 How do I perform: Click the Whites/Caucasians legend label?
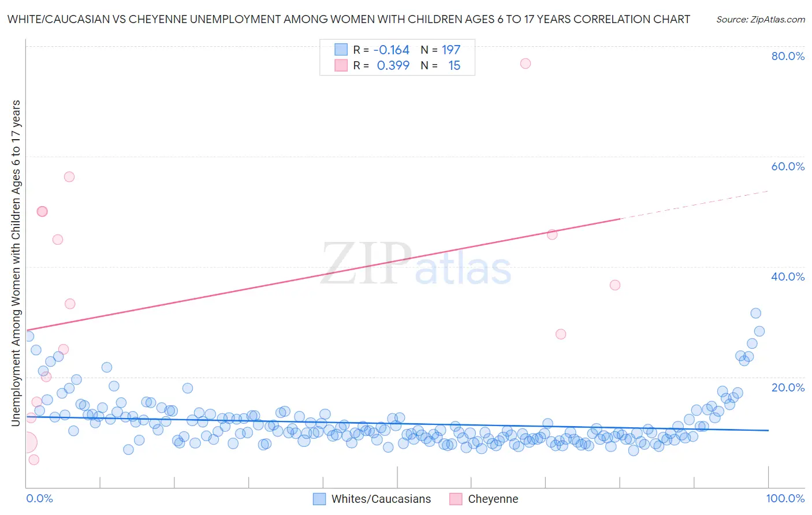tap(381, 499)
